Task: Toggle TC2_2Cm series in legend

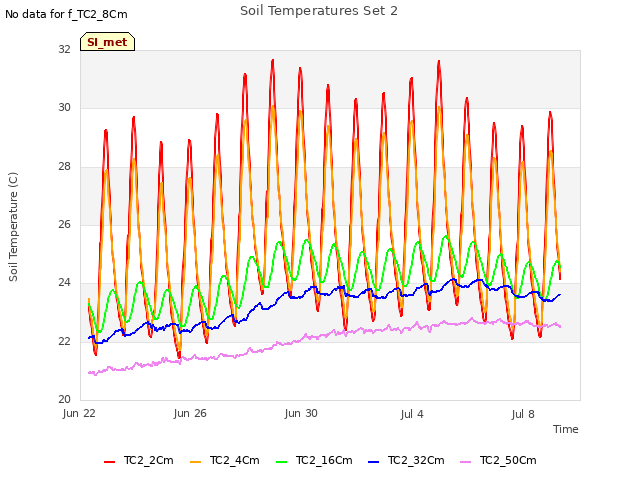Action: pos(139,460)
